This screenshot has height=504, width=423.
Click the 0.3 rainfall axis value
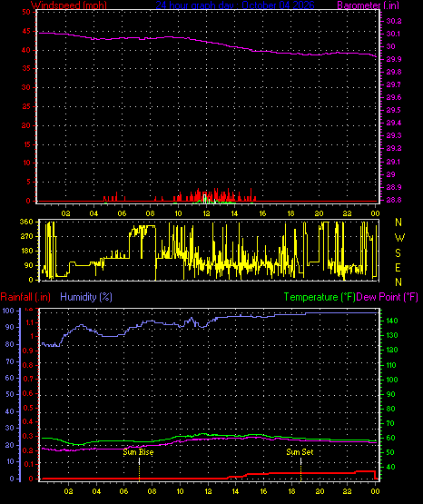click(x=28, y=436)
